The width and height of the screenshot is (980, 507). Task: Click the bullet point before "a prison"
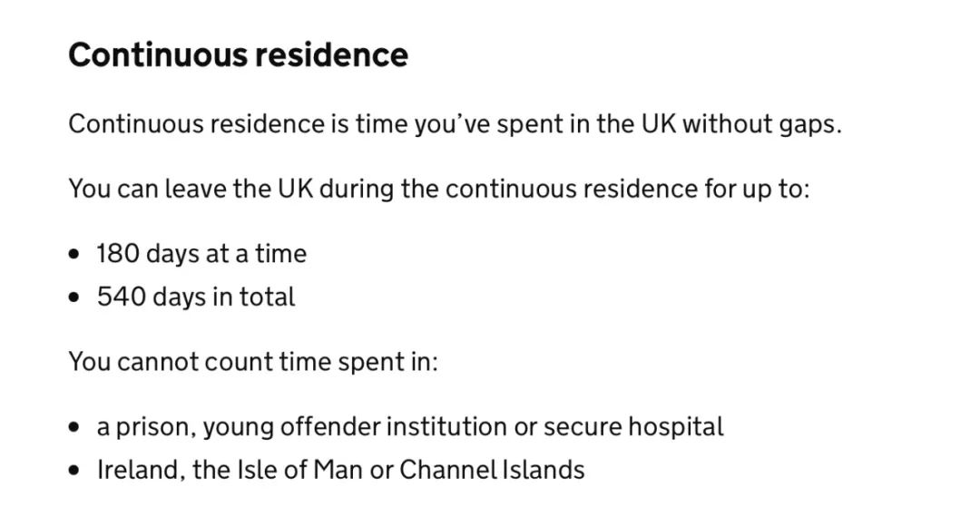tap(75, 428)
